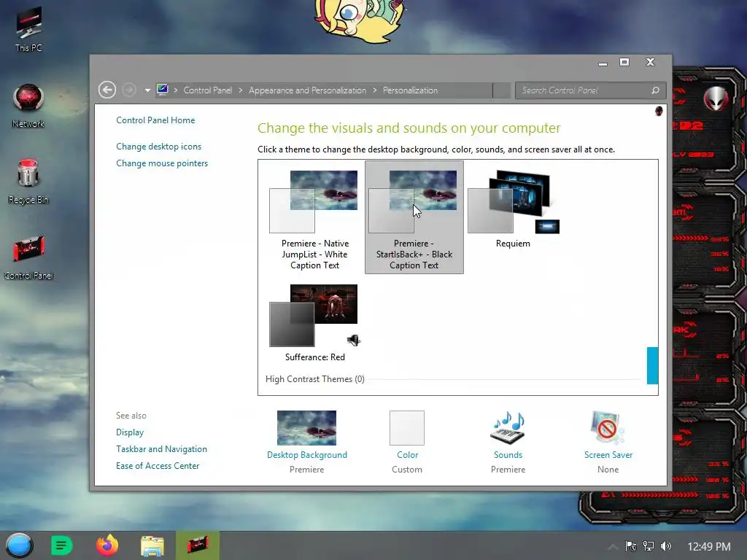Click Personalization breadcrumb
This screenshot has height=560, width=747.
click(x=410, y=90)
